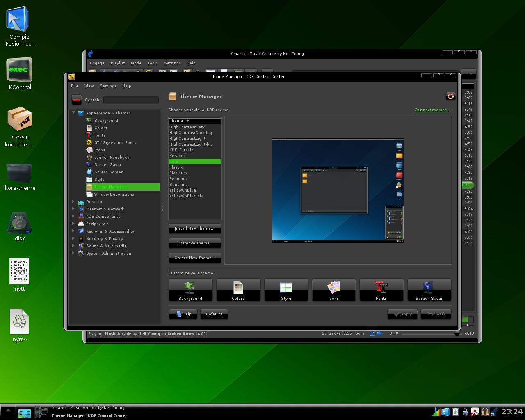Click the show desktop icon in taskbar
525x420 pixels.
[25, 413]
